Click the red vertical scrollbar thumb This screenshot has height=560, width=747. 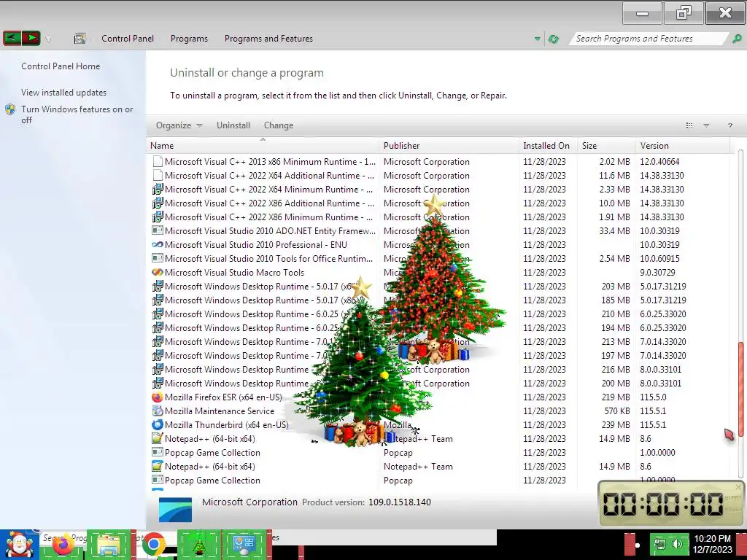pyautogui.click(x=741, y=389)
